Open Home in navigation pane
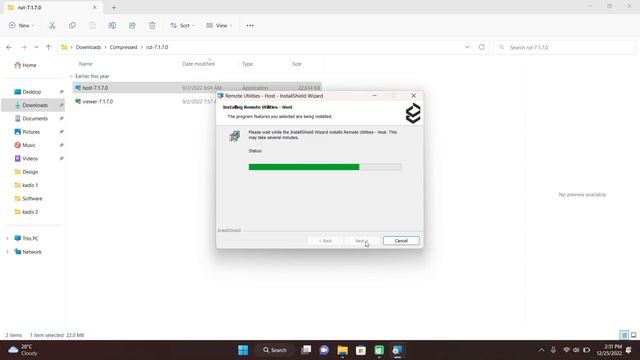 25,65
